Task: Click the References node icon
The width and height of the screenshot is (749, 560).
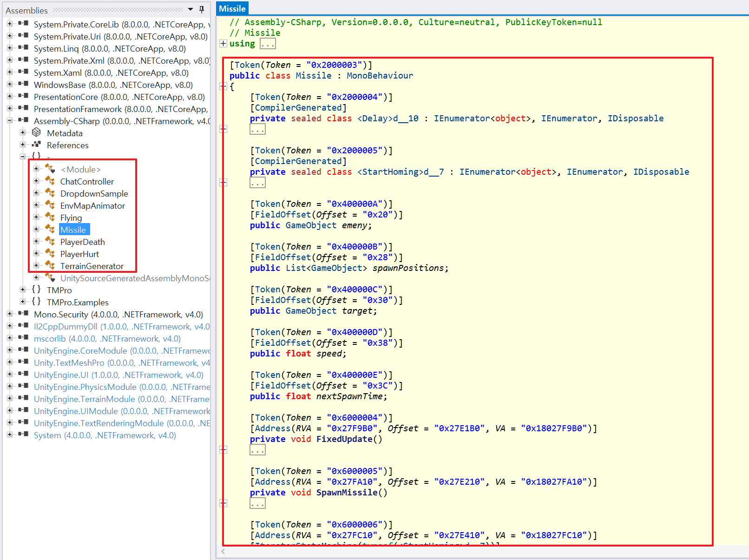Action: 36,145
